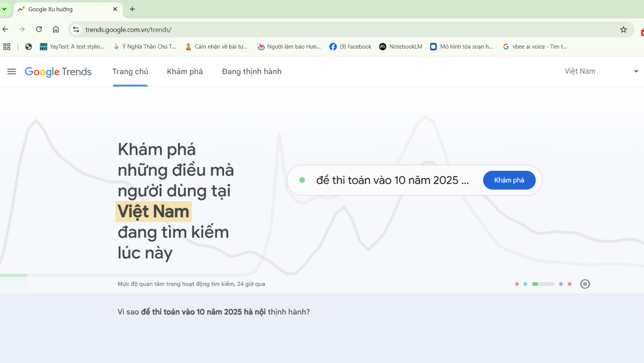This screenshot has width=644, height=363.
Task: Select the purple carousel dot
Action: coord(561,284)
